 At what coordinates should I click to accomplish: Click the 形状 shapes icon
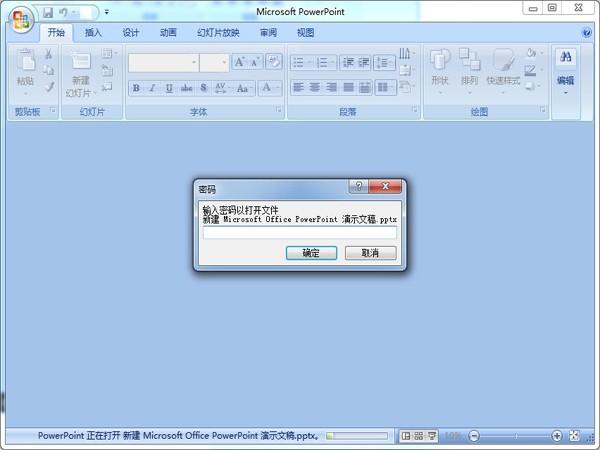tap(440, 60)
